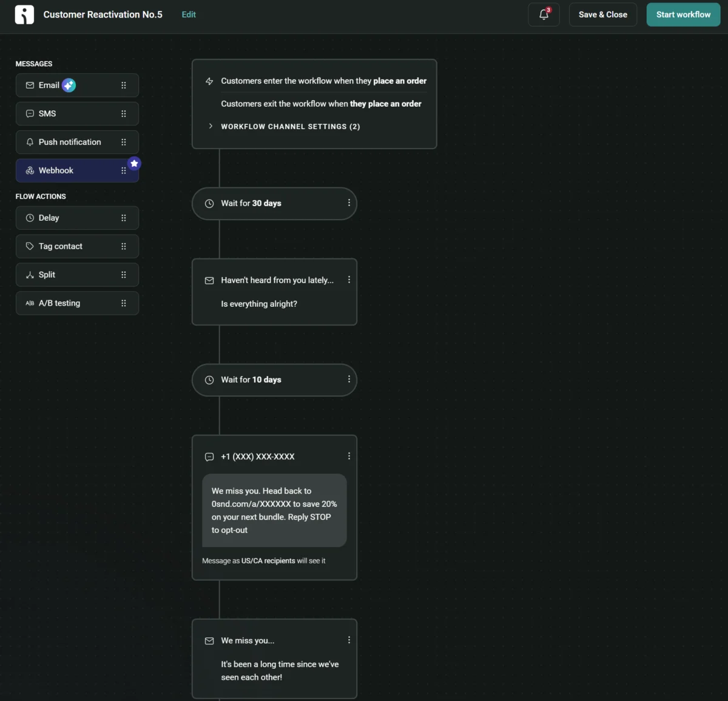This screenshot has width=728, height=701.
Task: Click Start workflow button
Action: click(683, 15)
